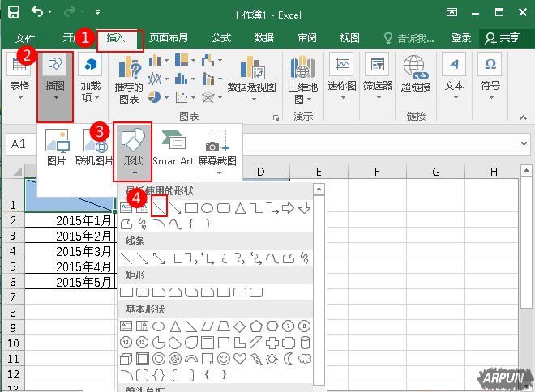The image size is (535, 392).
Task: Select the rectangle in recent shapes
Action: 191,207
